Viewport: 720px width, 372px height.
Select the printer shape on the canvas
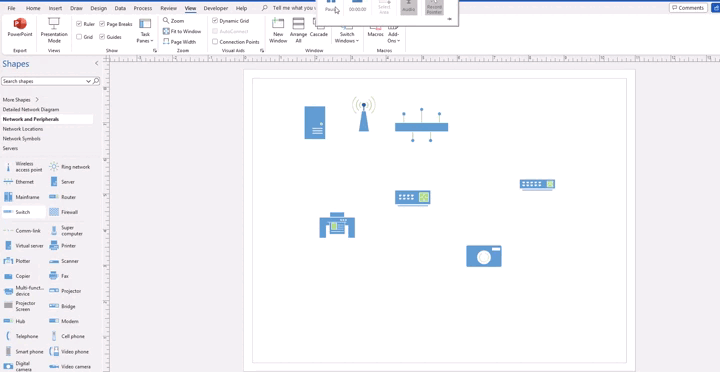pyautogui.click(x=337, y=225)
